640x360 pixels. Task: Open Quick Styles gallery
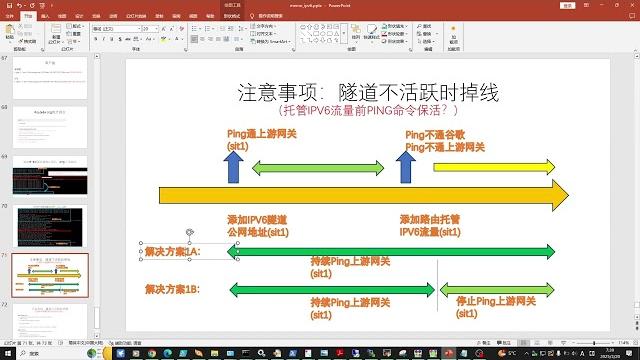pos(371,32)
